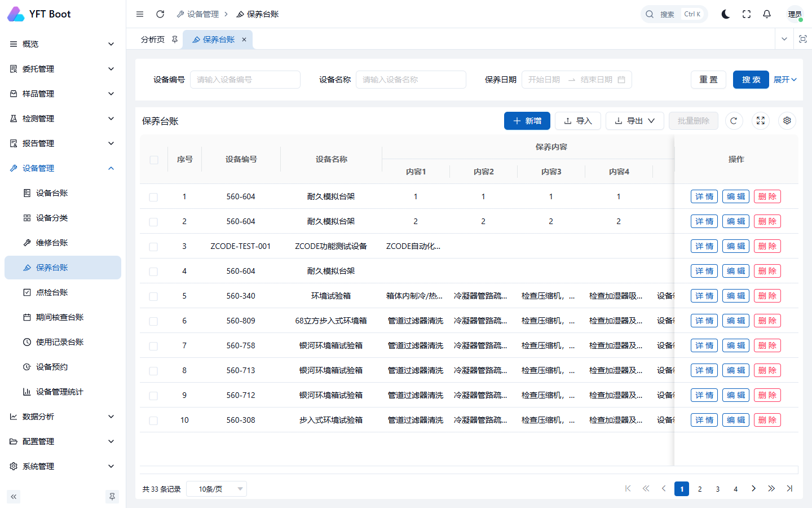The width and height of the screenshot is (812, 508).
Task: Click 详情 for row 560-758
Action: (704, 345)
